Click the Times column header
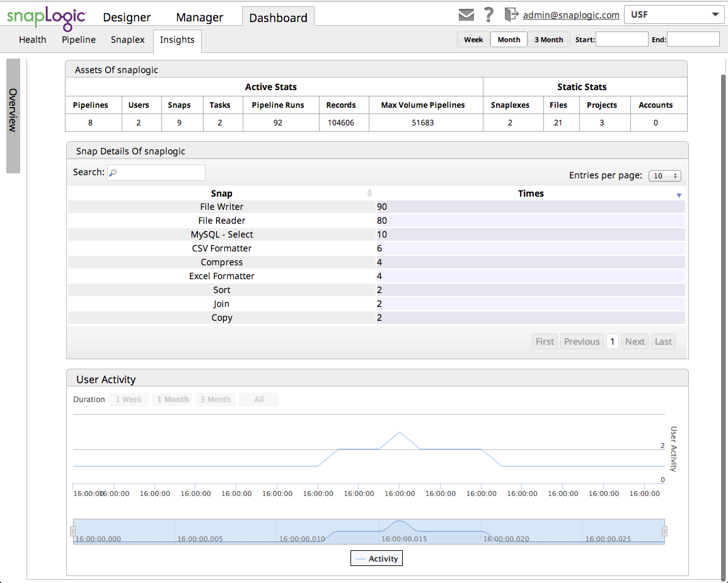Image resolution: width=728 pixels, height=583 pixels. click(x=531, y=193)
